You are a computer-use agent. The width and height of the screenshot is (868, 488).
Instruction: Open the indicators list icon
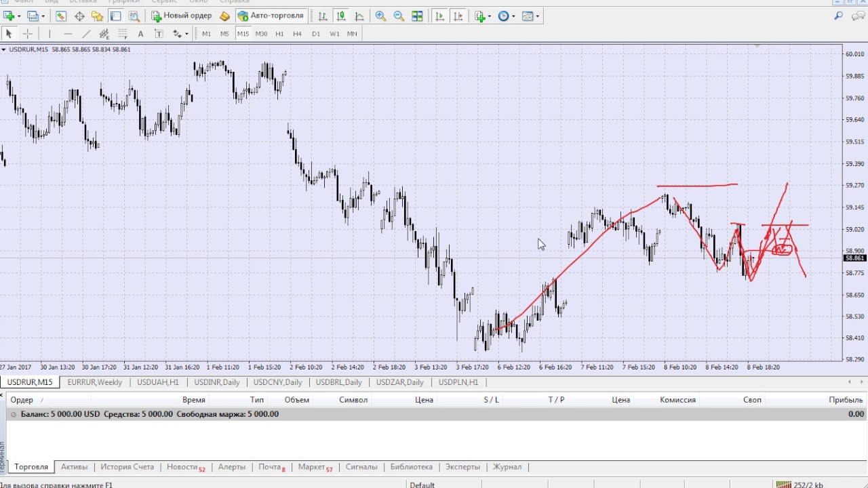(480, 16)
